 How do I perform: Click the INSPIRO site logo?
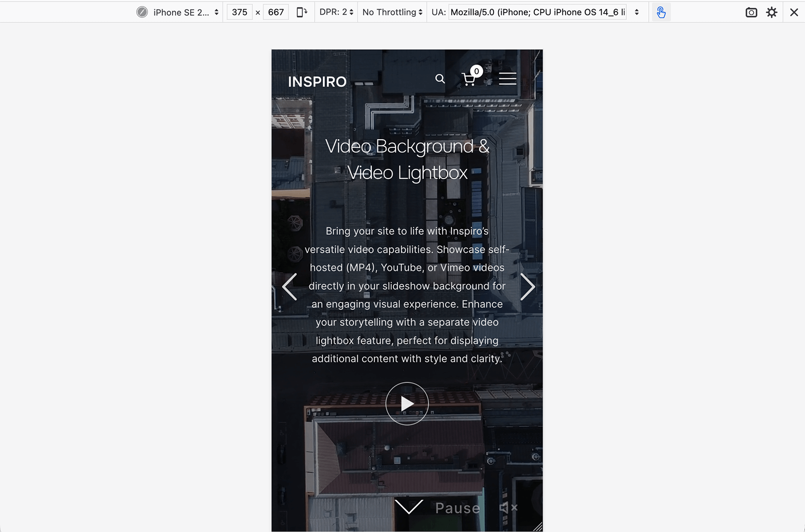point(317,81)
